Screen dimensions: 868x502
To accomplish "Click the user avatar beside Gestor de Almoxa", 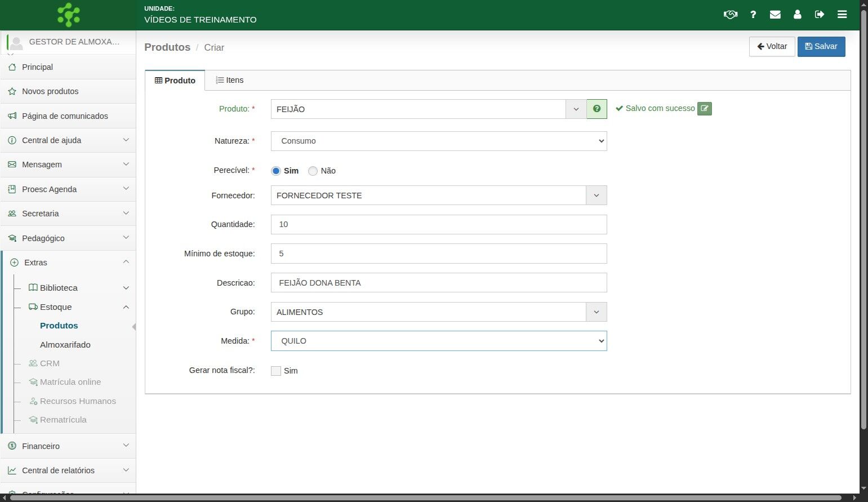I will coord(16,42).
